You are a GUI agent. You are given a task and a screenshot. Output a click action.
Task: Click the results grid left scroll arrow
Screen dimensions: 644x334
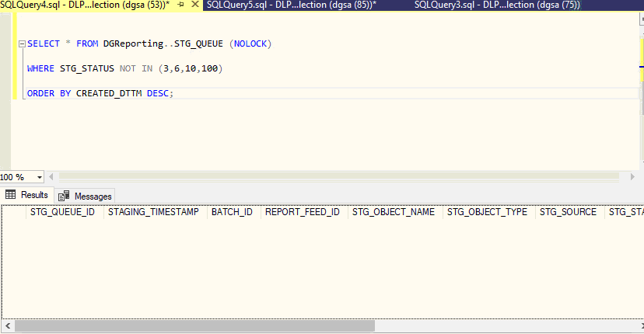7,326
